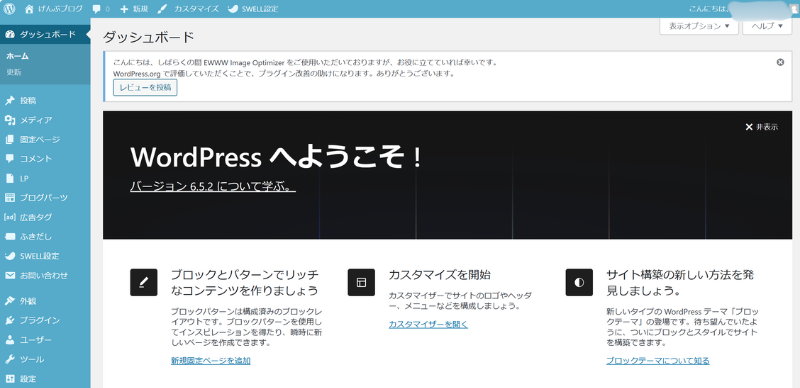Click the plus icon for 新規
The width and height of the screenshot is (800, 388).
coord(124,9)
